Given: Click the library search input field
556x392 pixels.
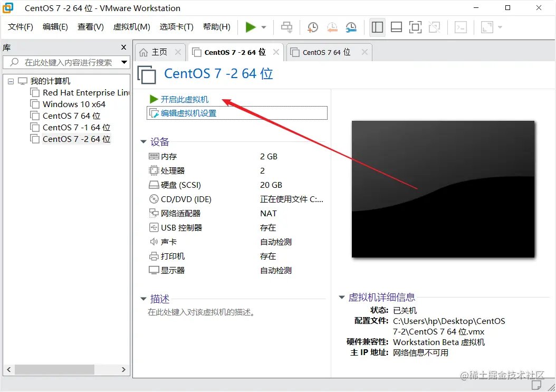Looking at the screenshot, I should coord(66,62).
